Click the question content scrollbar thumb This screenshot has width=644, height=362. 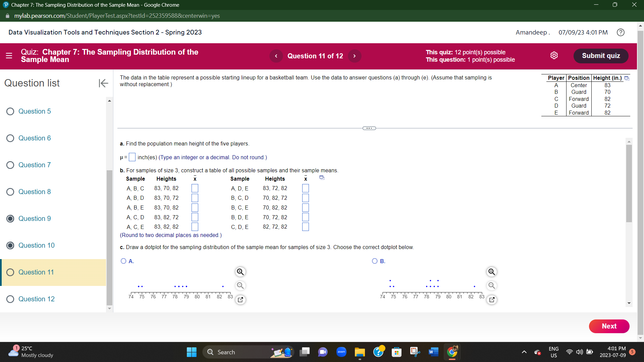[629, 183]
